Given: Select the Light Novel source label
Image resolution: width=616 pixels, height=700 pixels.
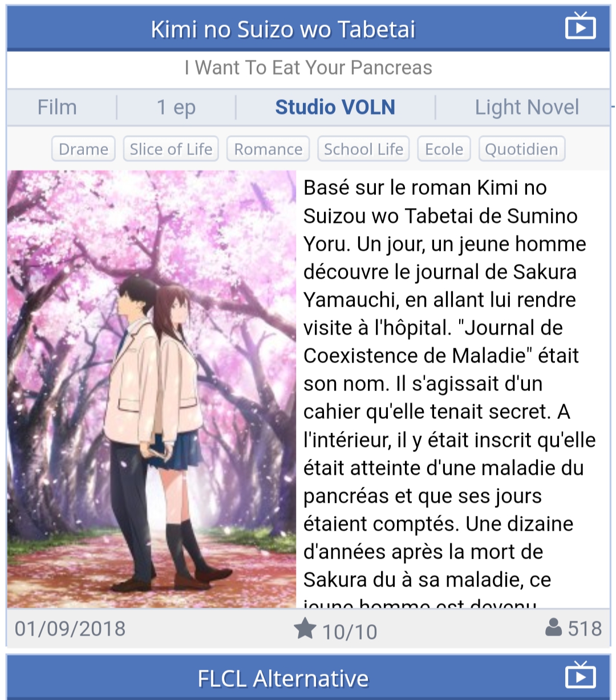Looking at the screenshot, I should [527, 107].
